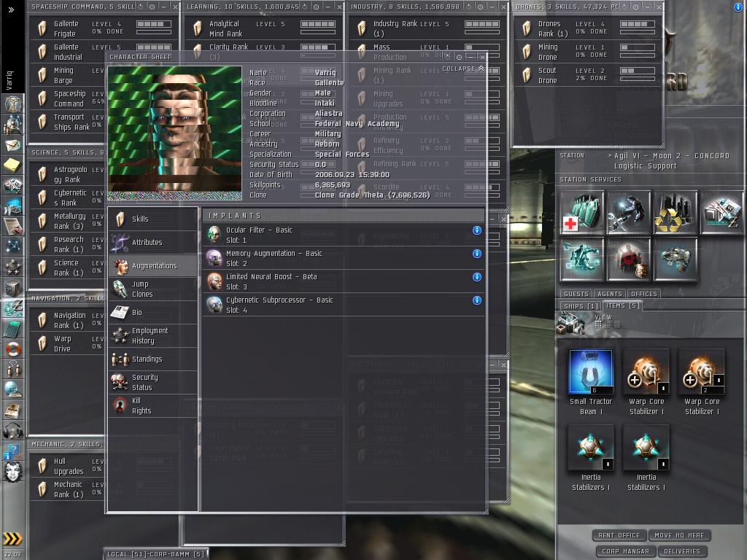The height and width of the screenshot is (560, 747).
Task: Open the reprocessing plant recycle service
Action: tap(676, 212)
